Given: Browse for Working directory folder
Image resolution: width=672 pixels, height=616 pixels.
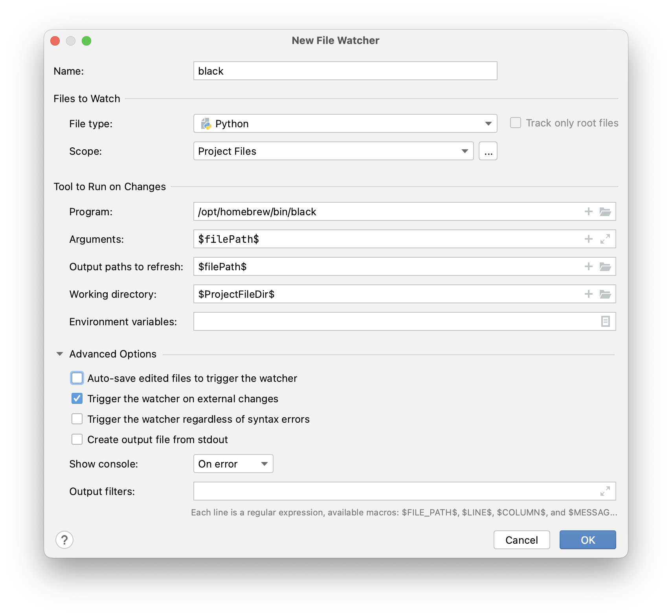Looking at the screenshot, I should [x=605, y=294].
